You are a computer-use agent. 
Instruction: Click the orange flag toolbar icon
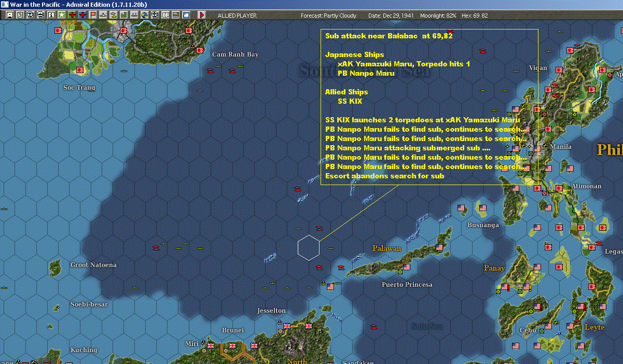click(93, 15)
